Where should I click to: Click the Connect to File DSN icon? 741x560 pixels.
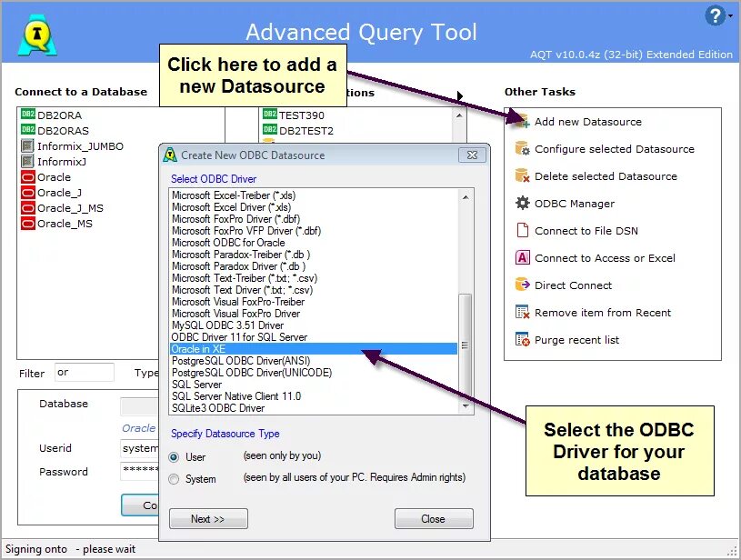point(522,230)
